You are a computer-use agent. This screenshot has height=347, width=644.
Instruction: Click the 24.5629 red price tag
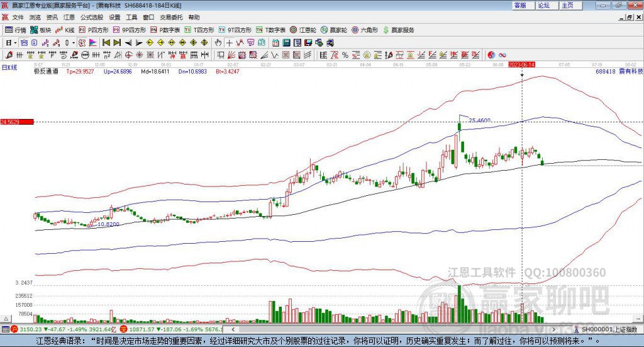pyautogui.click(x=17, y=122)
